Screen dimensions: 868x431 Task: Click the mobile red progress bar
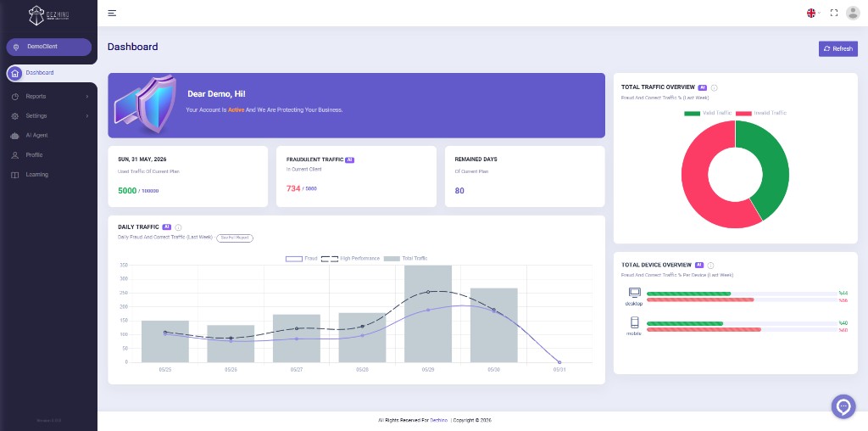pos(704,330)
